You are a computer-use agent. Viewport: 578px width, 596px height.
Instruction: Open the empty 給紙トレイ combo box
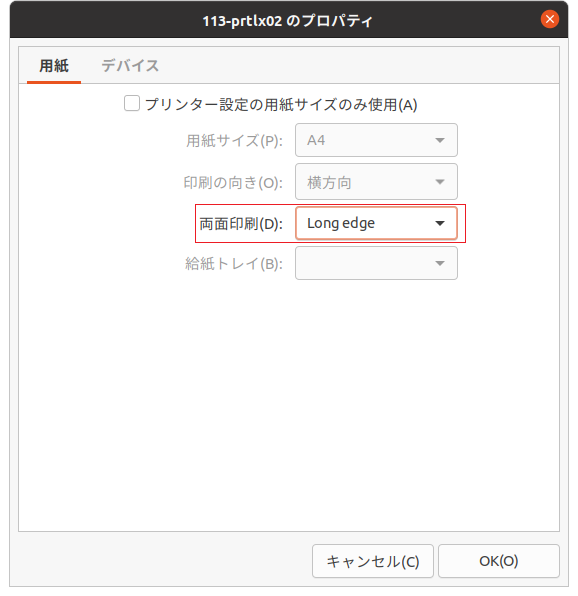(376, 263)
